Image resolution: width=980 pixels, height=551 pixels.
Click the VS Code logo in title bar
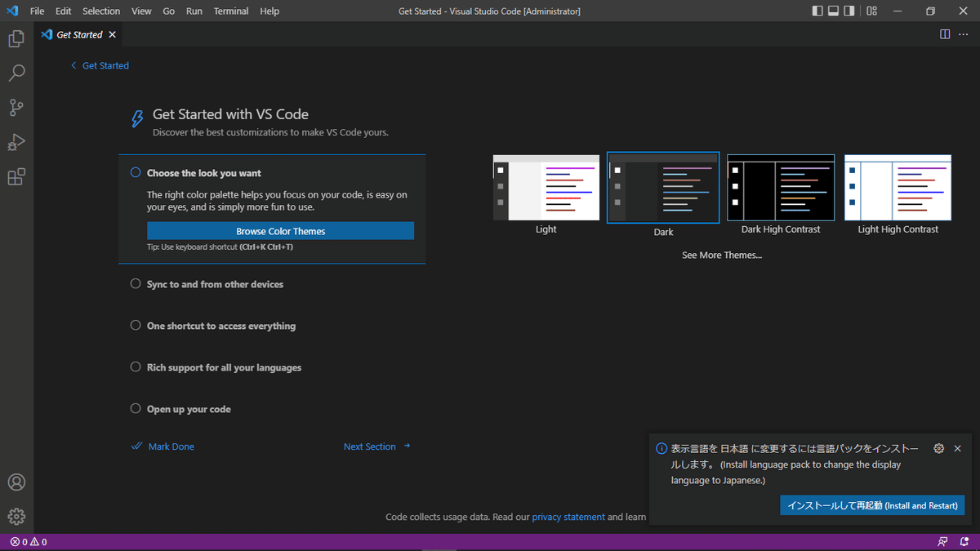point(12,11)
